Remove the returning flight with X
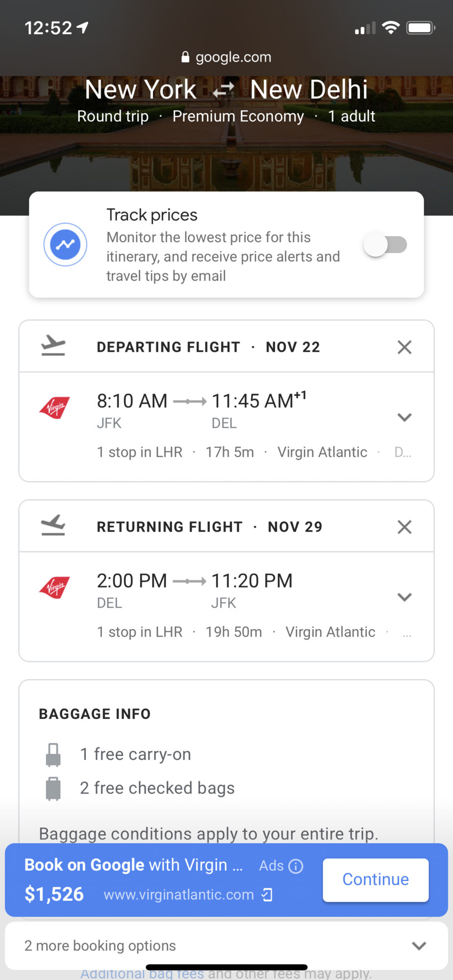This screenshot has height=980, width=453. (404, 527)
